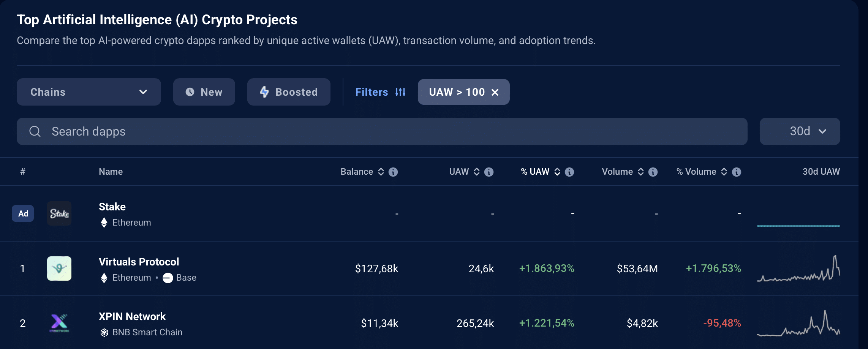868x349 pixels.
Task: Sort table by UAW column
Action: 477,172
